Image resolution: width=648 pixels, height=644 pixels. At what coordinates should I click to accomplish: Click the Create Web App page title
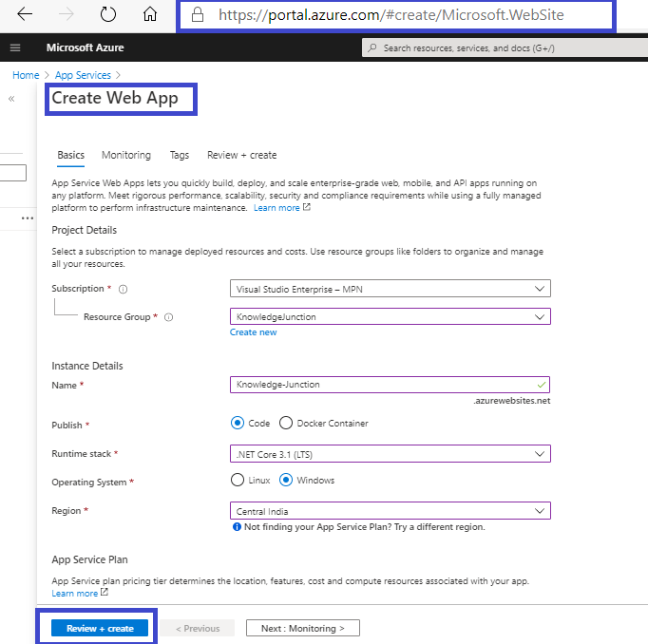tap(115, 98)
